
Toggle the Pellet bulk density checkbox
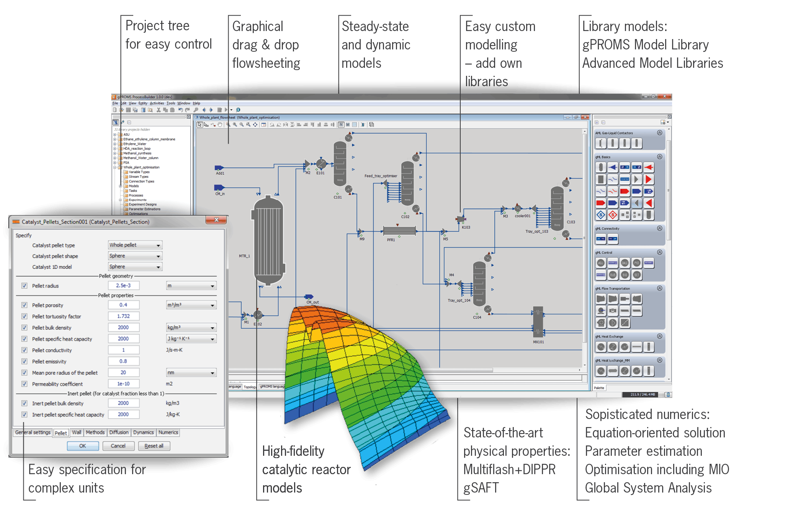[25, 327]
